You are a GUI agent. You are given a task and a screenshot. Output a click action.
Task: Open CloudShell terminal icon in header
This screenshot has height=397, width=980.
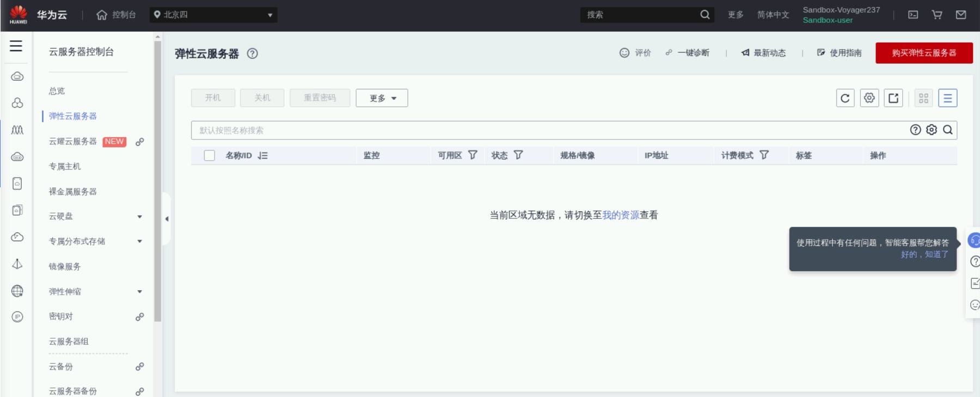coord(913,15)
